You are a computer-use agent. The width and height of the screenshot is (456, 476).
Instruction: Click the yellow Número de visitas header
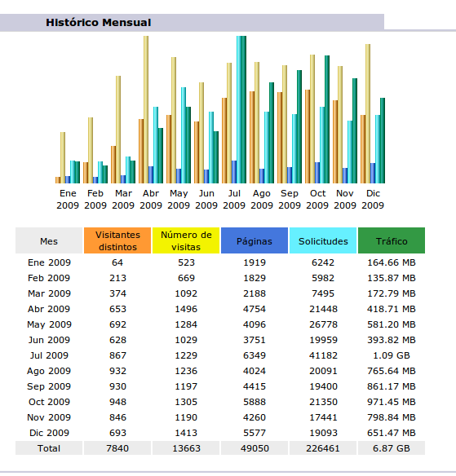186,240
